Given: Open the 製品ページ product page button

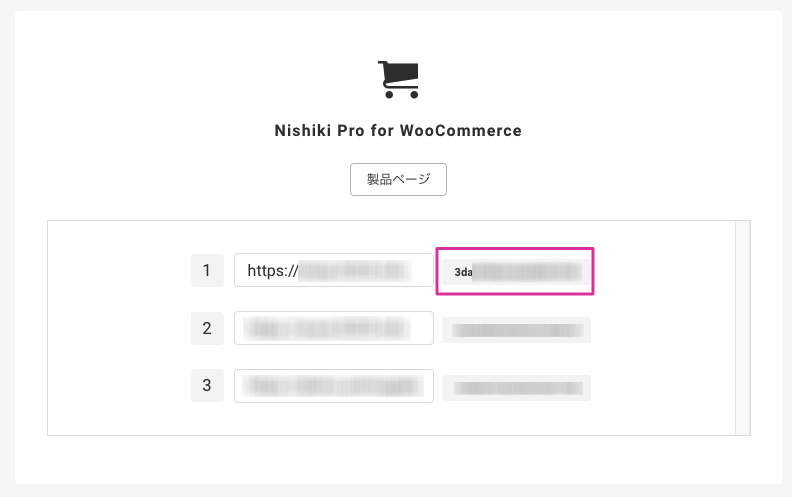Looking at the screenshot, I should (x=398, y=179).
